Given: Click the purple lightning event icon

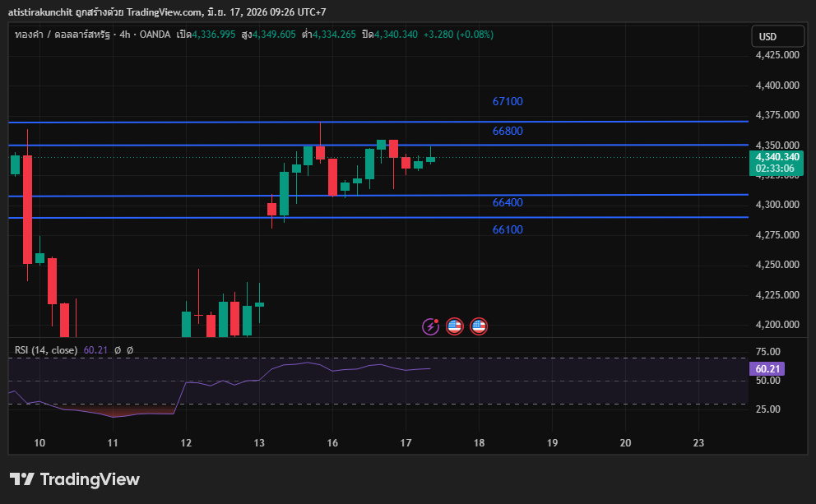Looking at the screenshot, I should pos(430,326).
